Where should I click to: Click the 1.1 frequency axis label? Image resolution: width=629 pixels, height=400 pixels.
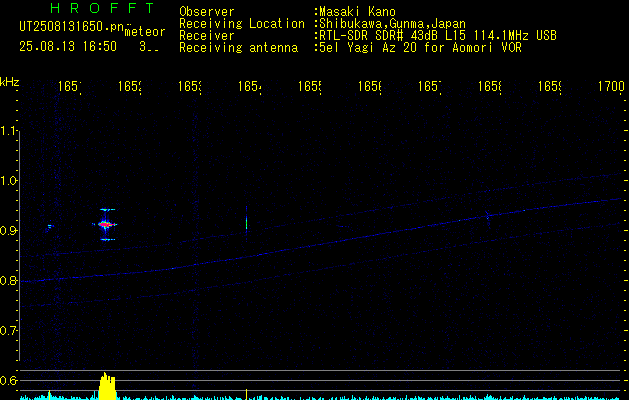pos(9,131)
